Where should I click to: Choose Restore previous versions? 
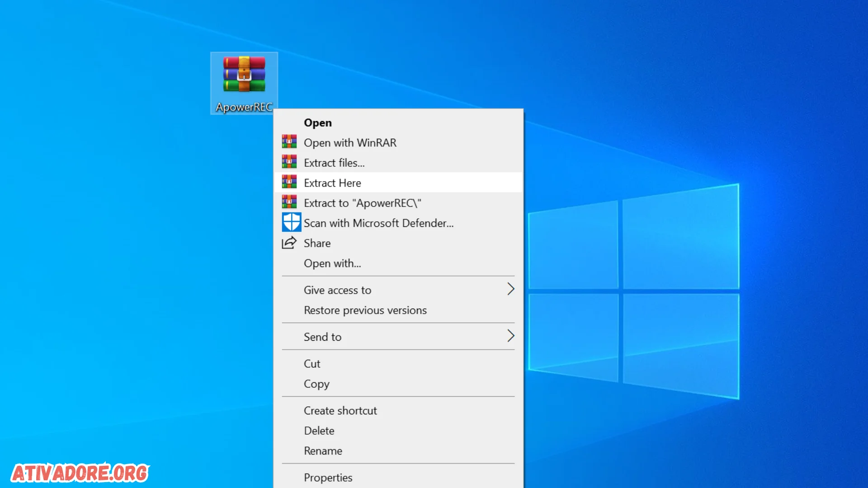pyautogui.click(x=398, y=310)
